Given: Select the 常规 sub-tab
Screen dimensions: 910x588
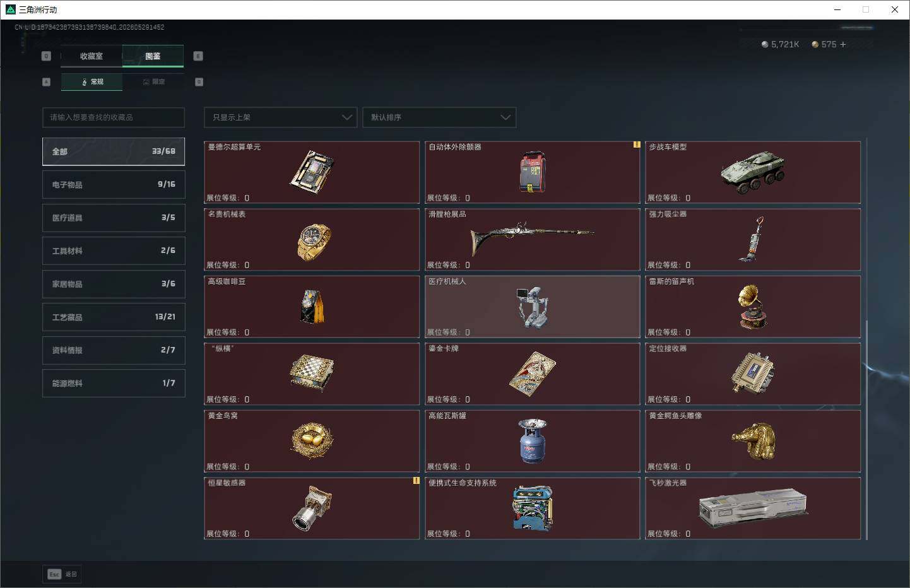Looking at the screenshot, I should point(92,82).
